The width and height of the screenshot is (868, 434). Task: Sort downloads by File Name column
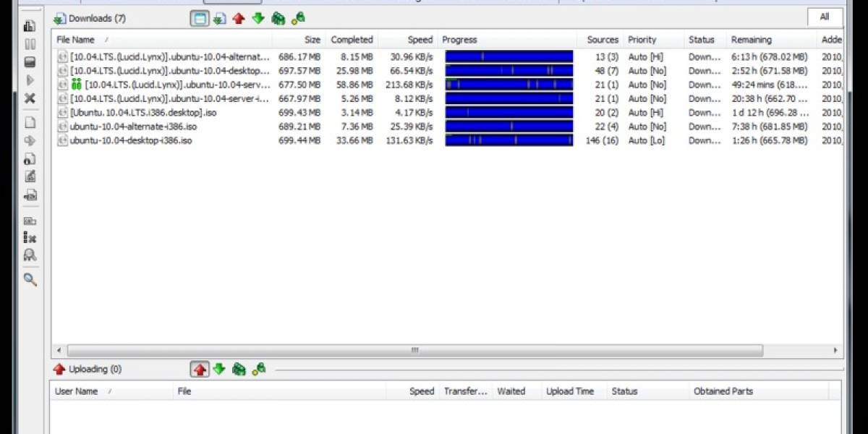coord(162,40)
